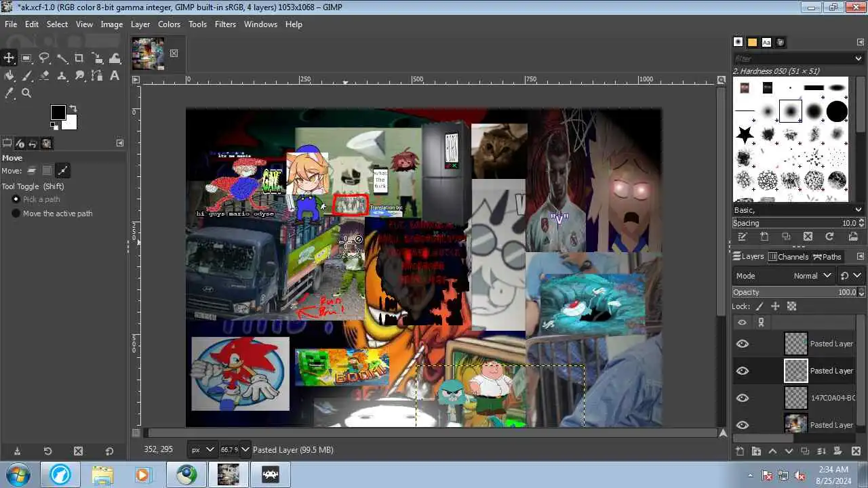Select the Move tool in toolbox
868x488 pixels.
pos(9,58)
